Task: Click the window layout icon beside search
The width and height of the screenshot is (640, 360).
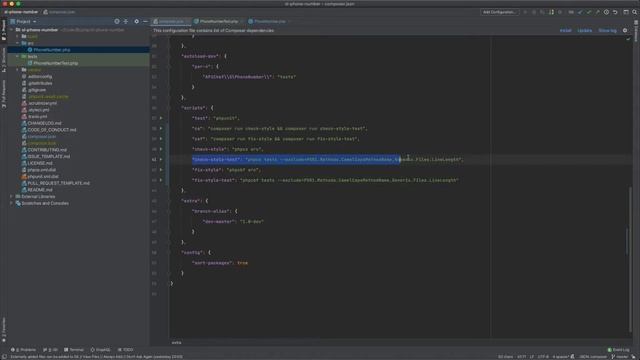Action: 626,12
